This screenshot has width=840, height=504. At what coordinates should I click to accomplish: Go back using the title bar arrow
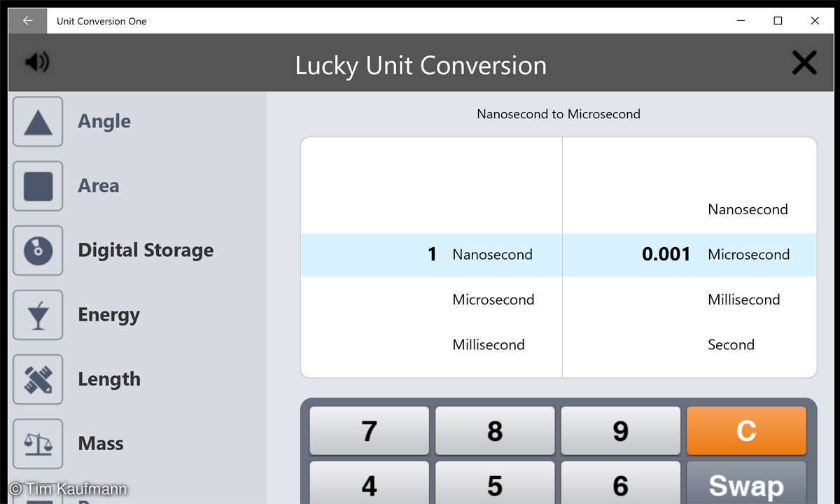click(28, 21)
